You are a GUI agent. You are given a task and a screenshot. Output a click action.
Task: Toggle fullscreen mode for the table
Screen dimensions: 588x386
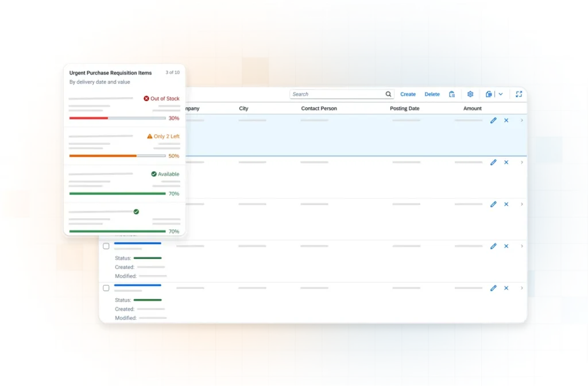click(x=519, y=94)
